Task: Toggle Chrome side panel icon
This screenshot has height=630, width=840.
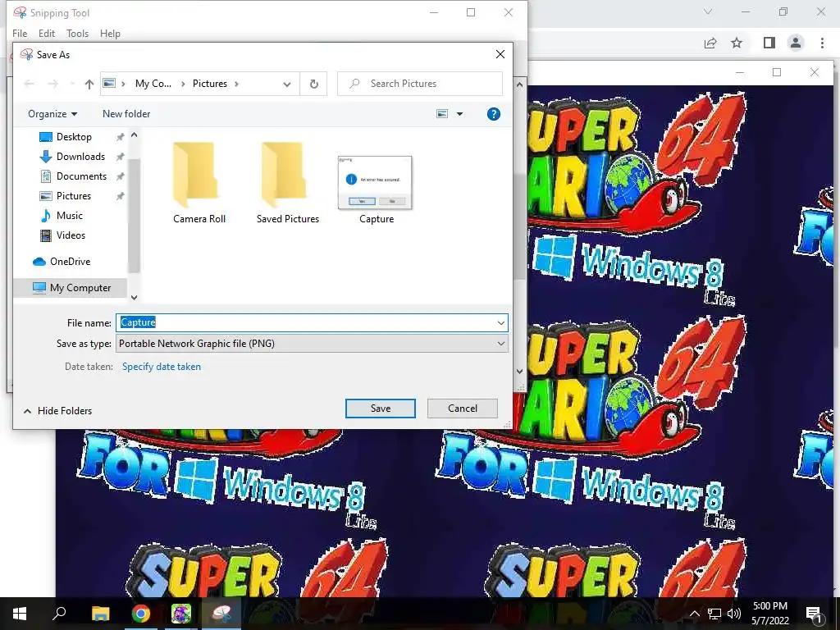Action: click(769, 43)
